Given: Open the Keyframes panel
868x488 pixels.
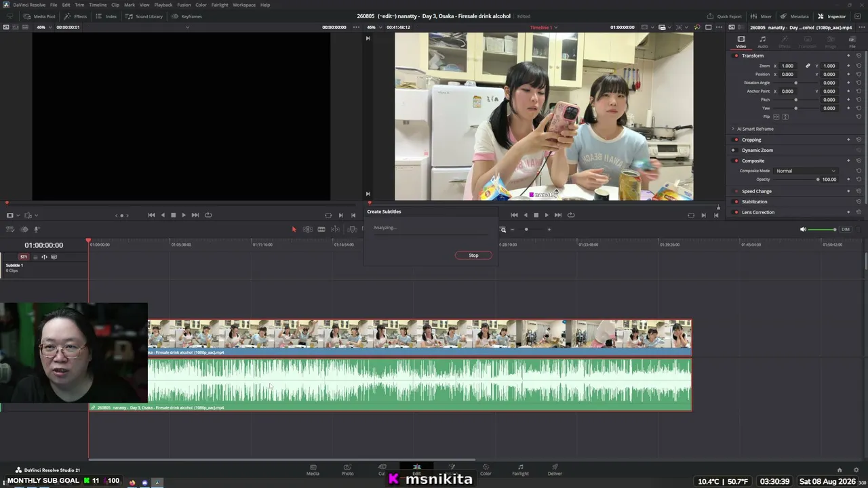Looking at the screenshot, I should [187, 16].
